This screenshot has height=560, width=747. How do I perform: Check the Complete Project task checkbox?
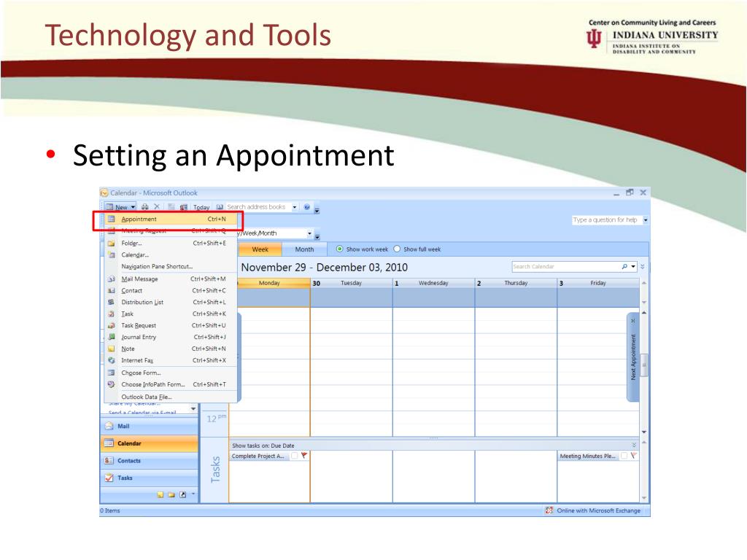295,456
